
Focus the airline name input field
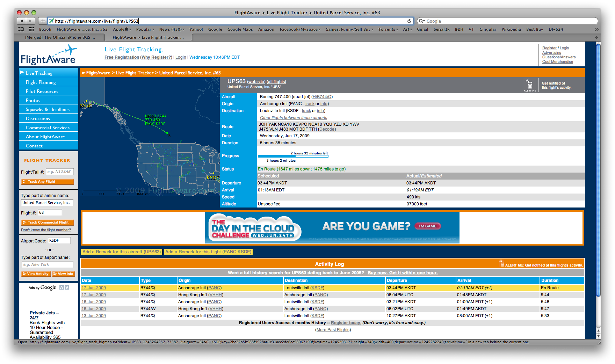[x=47, y=203]
